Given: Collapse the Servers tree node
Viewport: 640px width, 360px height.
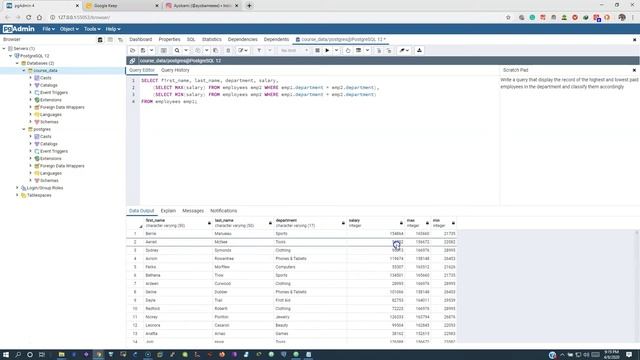Looking at the screenshot, I should (x=4, y=49).
